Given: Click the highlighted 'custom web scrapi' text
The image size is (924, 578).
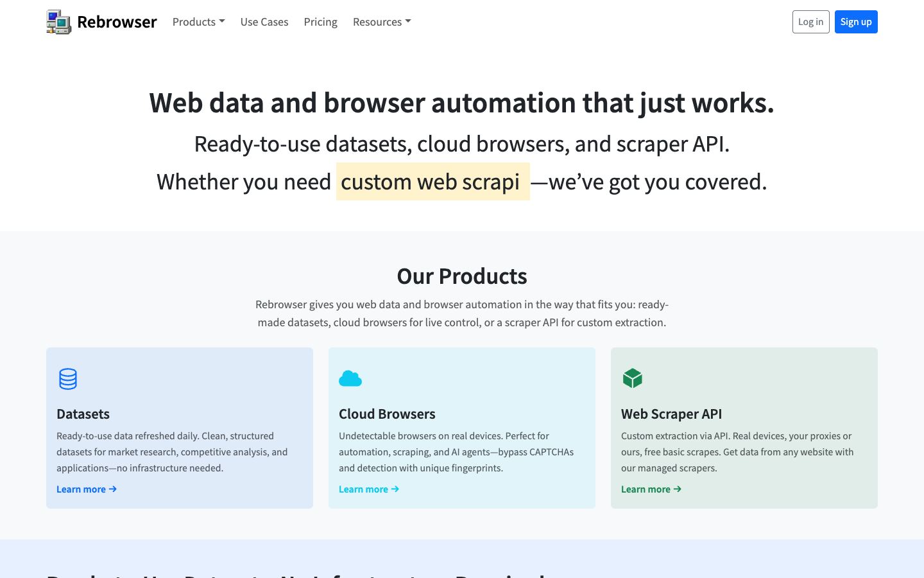Looking at the screenshot, I should 433,182.
